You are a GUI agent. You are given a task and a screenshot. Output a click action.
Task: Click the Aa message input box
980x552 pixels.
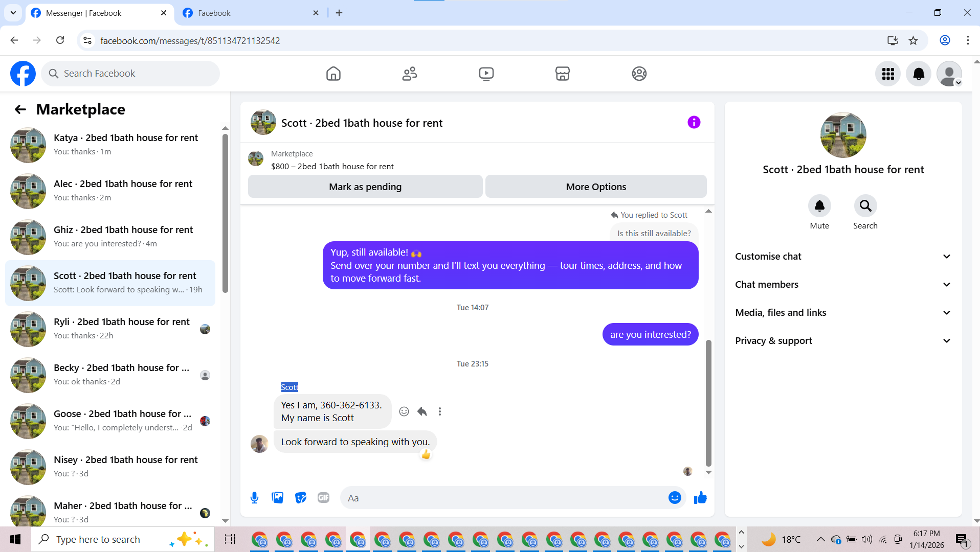(504, 498)
